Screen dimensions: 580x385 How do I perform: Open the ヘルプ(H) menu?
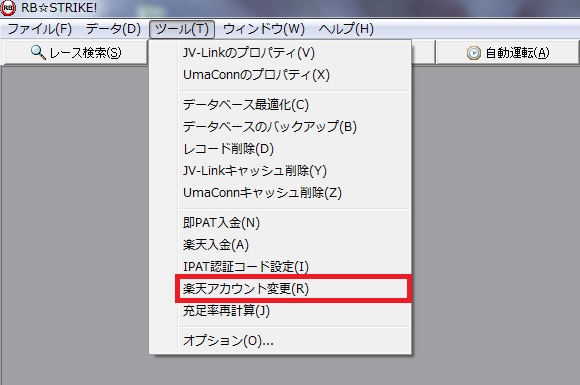[346, 29]
